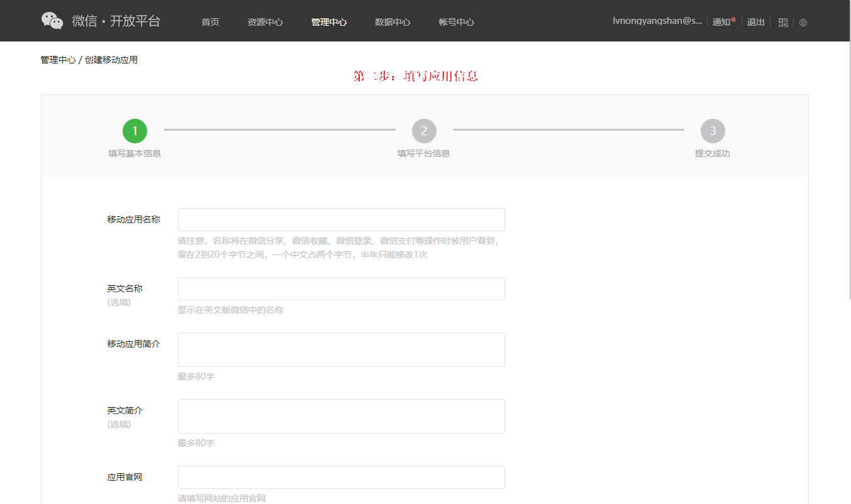Image resolution: width=851 pixels, height=504 pixels.
Task: Open 帐号中心 navigation item
Action: 457,22
